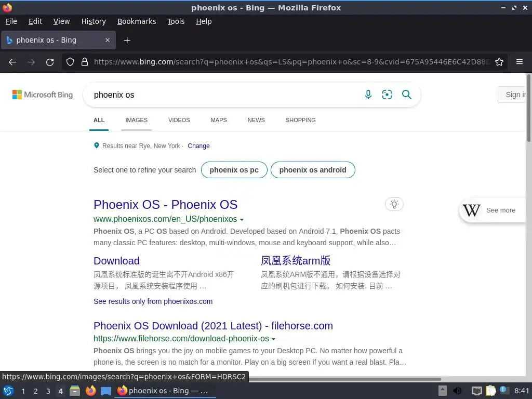Click the location pin icon near Rye
Viewport: 532px width, 399px height.
(97, 145)
